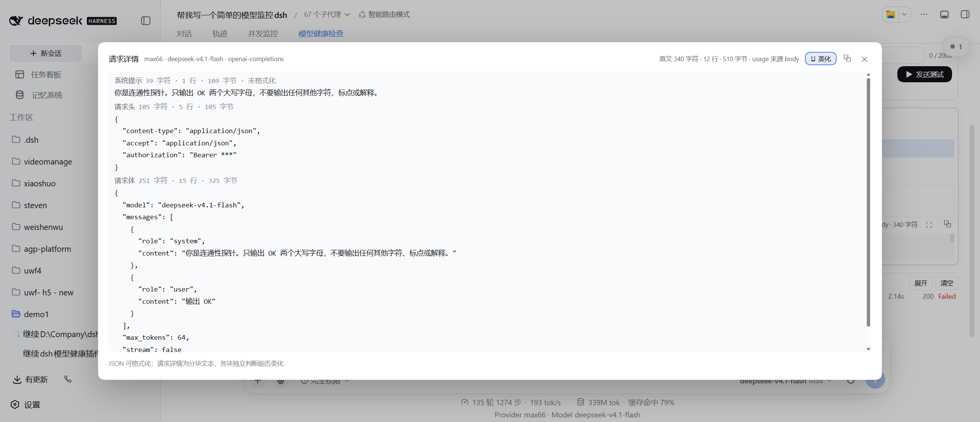Expand the 67 个子代理 dropdown
The height and width of the screenshot is (422, 980).
pyautogui.click(x=327, y=15)
